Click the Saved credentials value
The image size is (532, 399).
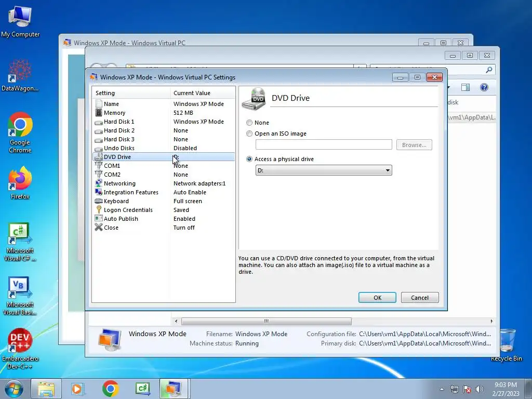coord(181,210)
